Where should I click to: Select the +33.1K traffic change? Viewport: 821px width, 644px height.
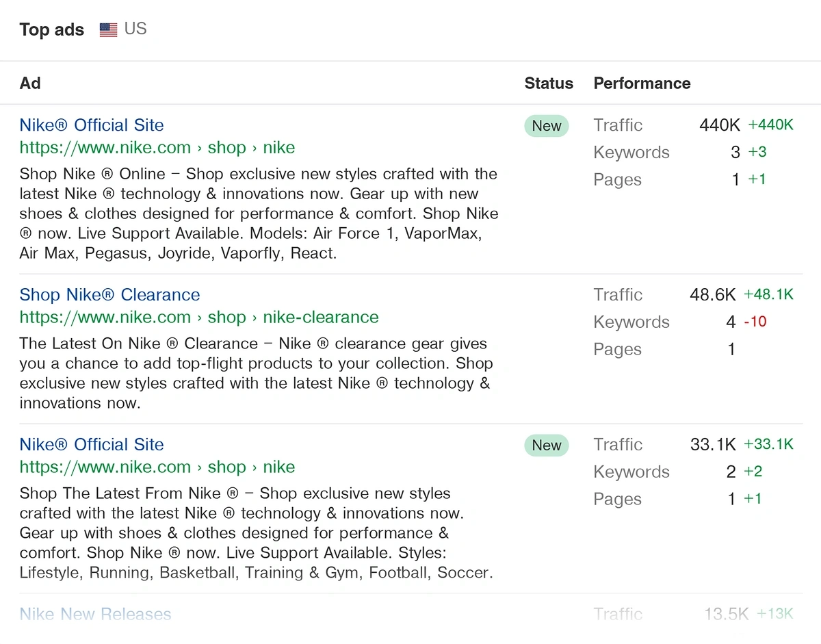coord(768,445)
